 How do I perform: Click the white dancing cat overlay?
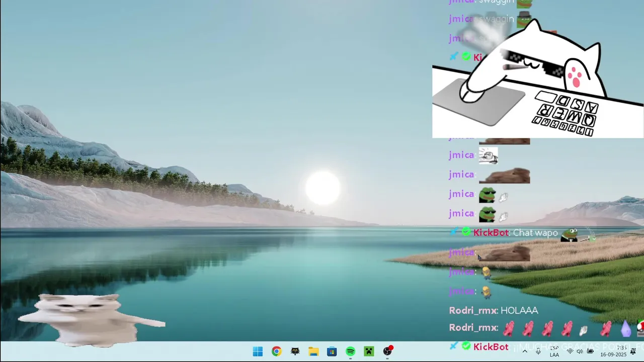click(91, 320)
